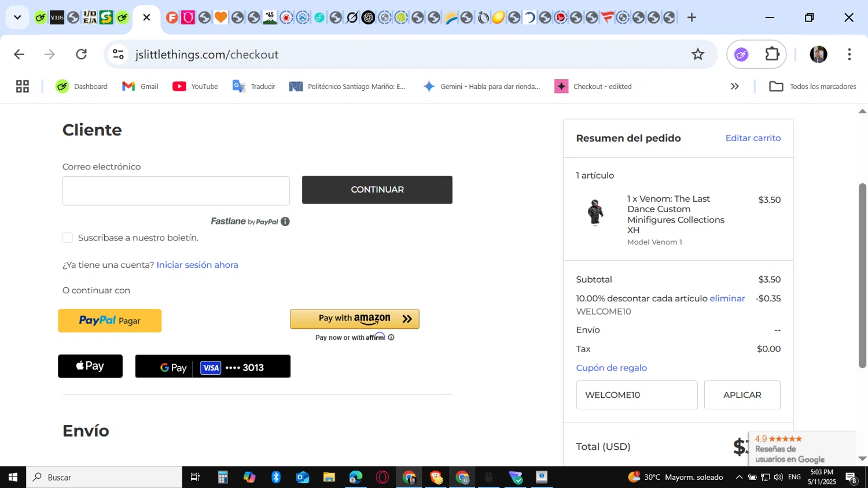The width and height of the screenshot is (868, 488).
Task: Click the Editar carrito link
Action: tap(753, 138)
